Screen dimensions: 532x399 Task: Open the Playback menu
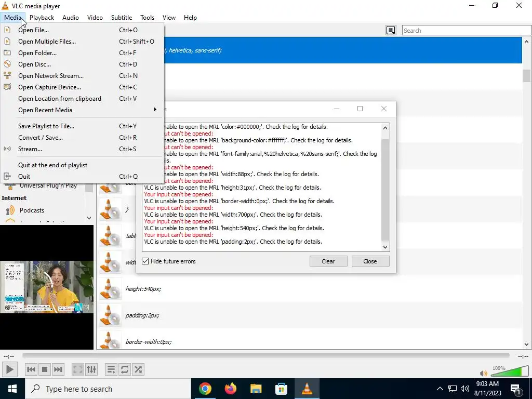click(x=42, y=18)
